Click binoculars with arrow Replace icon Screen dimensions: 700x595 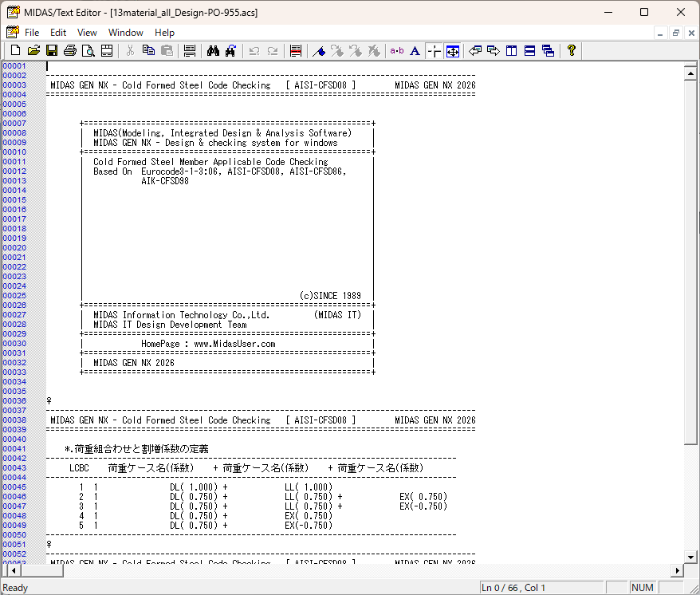coord(230,51)
